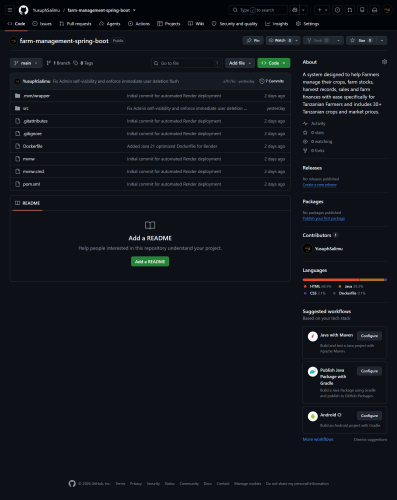Pin the repository
397x500 pixels.
pos(253,40)
